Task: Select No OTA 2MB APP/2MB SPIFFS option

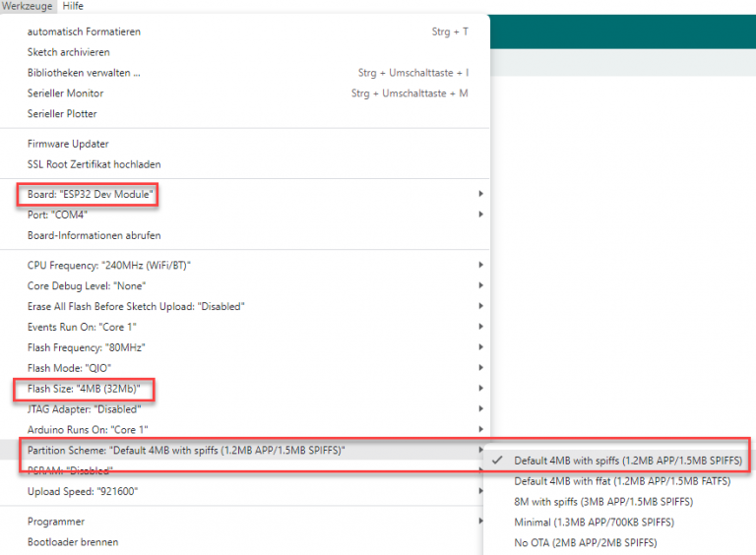Action: (x=585, y=542)
